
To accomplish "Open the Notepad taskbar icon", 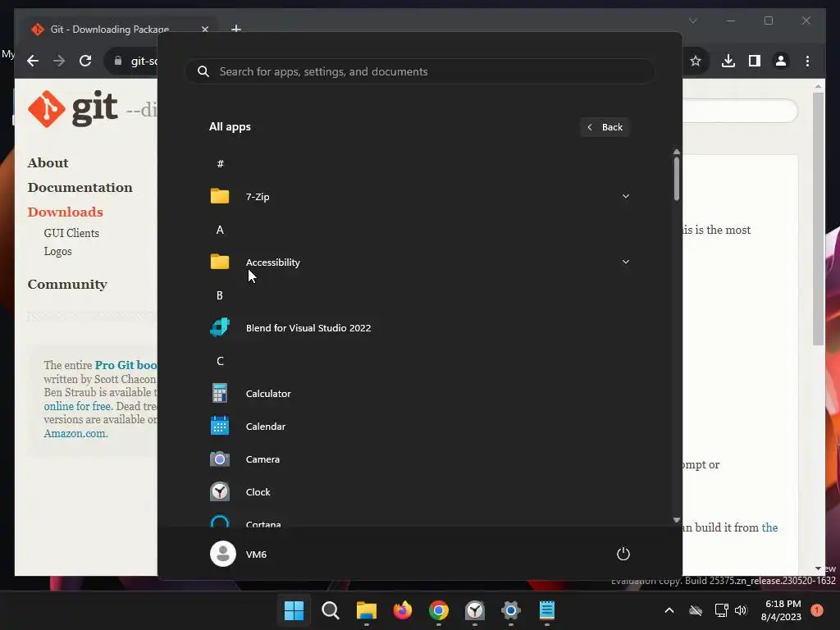I will 547,610.
